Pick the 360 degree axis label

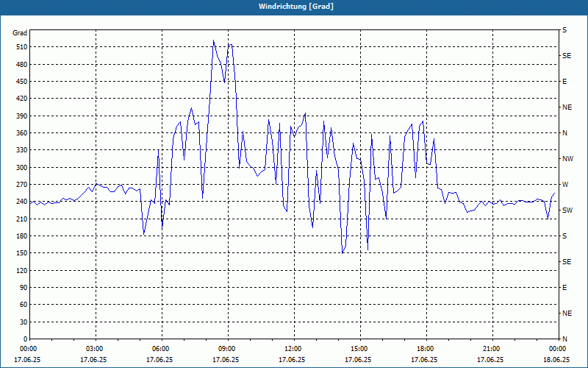[x=22, y=133]
